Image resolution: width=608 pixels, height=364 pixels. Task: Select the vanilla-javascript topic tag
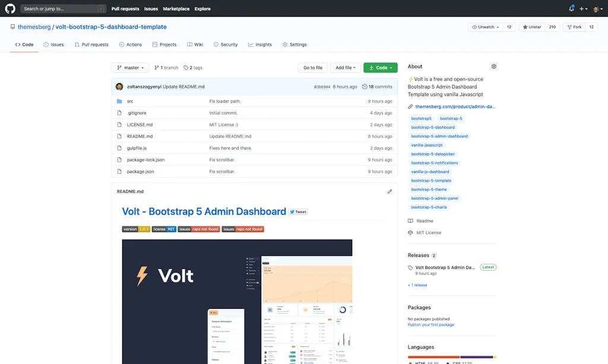[426, 145]
